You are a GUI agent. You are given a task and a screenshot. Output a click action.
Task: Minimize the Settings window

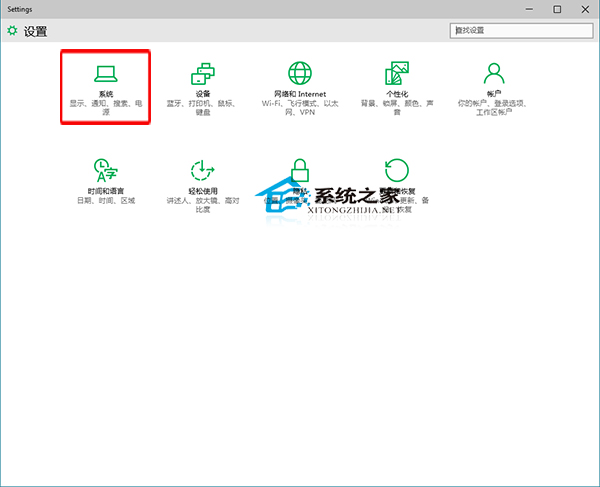[x=529, y=9]
